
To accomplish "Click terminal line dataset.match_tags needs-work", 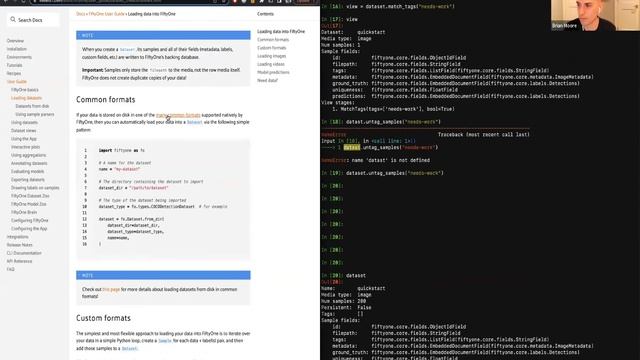I will tap(388, 7).
